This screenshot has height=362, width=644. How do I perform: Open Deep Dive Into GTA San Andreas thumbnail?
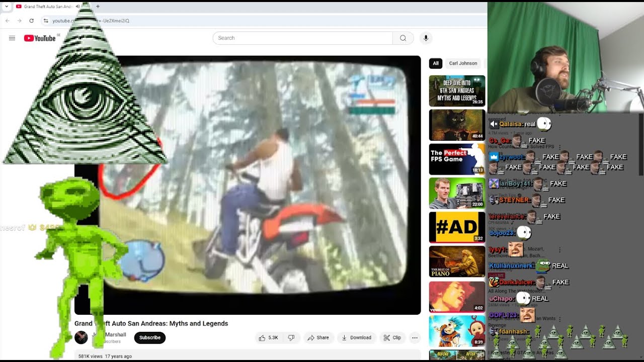coord(457,91)
